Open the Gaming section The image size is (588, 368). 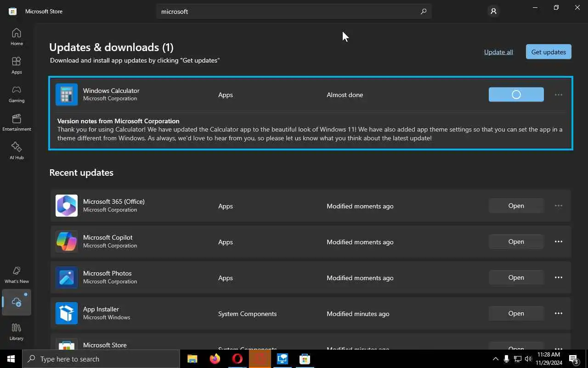[17, 94]
